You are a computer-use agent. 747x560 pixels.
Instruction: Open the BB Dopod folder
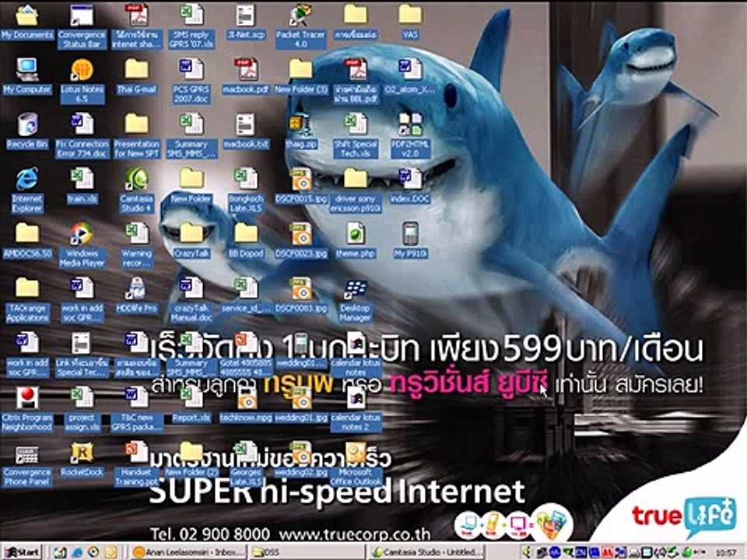click(x=246, y=241)
